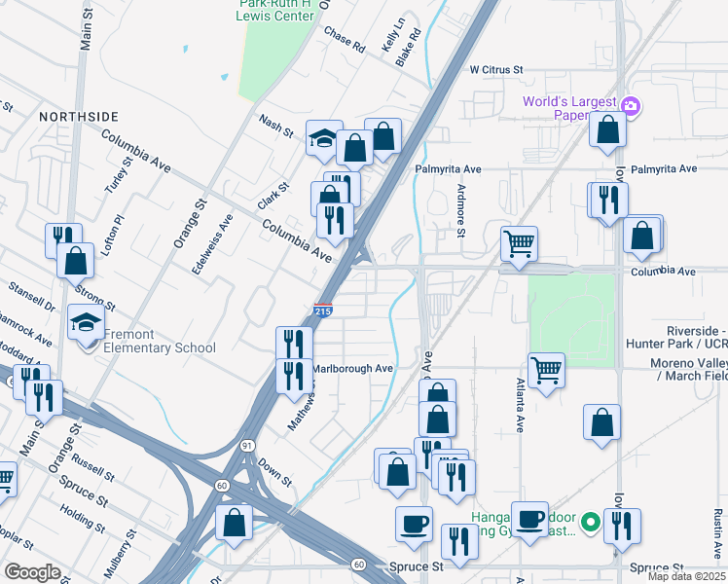Image resolution: width=728 pixels, height=584 pixels.
Task: Open coffee cup marker over Hangar gym label
Action: pos(529,521)
